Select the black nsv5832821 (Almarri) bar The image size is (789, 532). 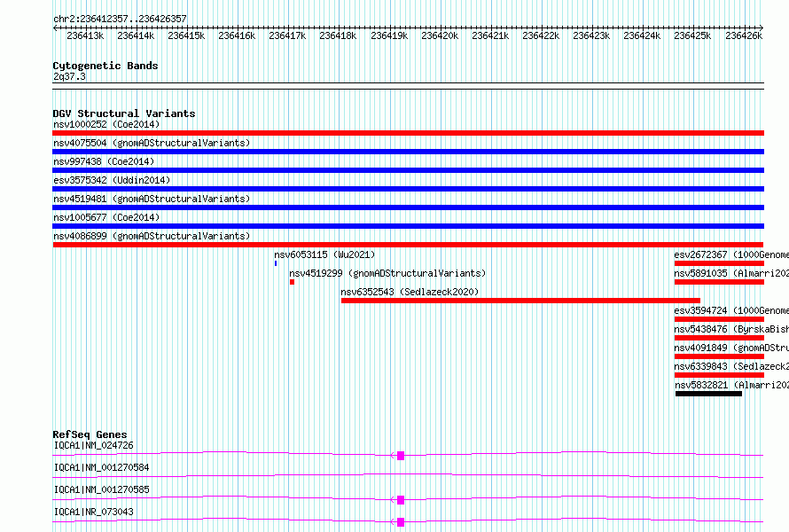coord(708,394)
